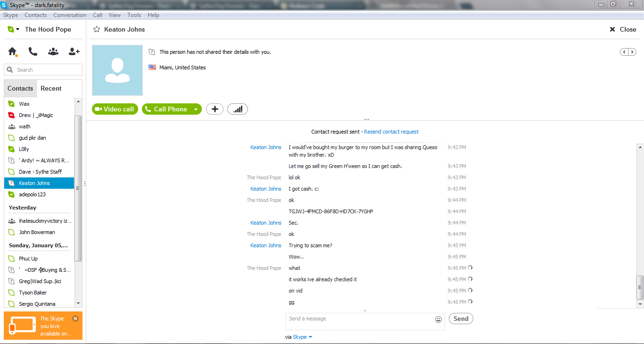Click the TGJWJ-4FMCD key message

pos(331,211)
